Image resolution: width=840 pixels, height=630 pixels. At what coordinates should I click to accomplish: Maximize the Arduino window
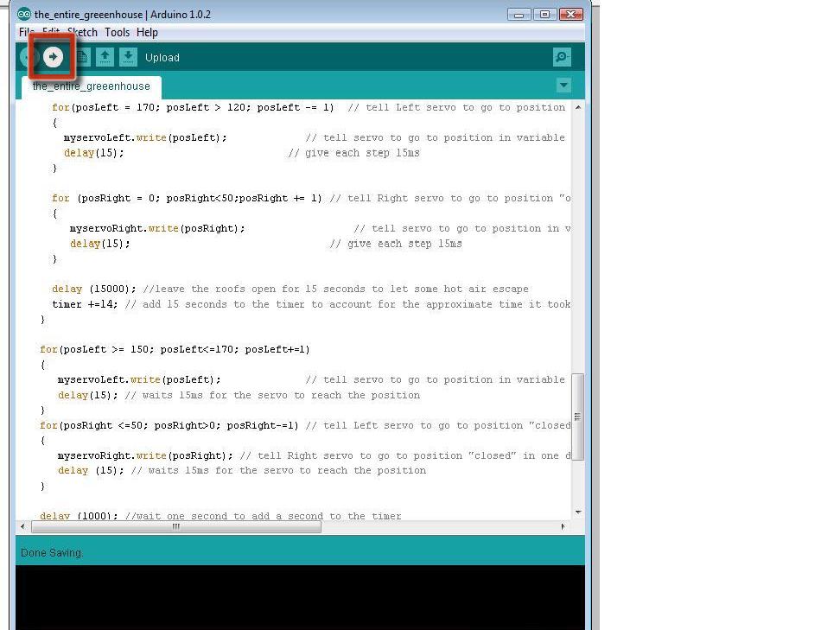544,15
